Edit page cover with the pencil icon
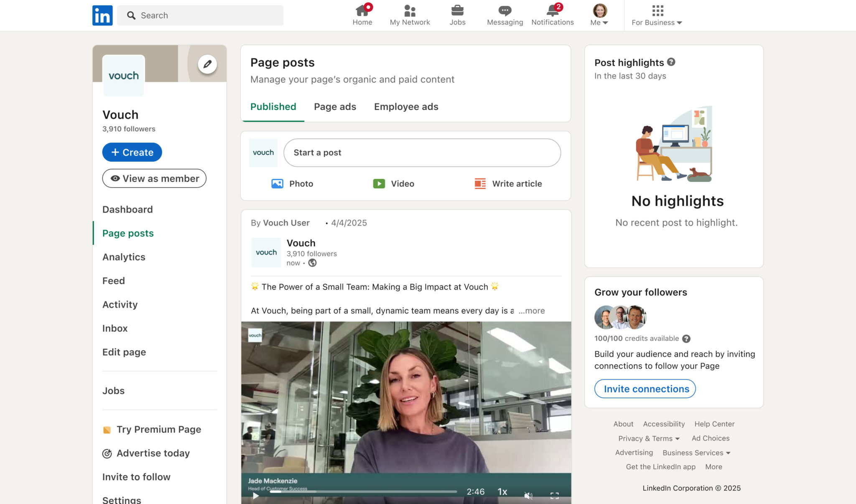856x504 pixels. [207, 64]
